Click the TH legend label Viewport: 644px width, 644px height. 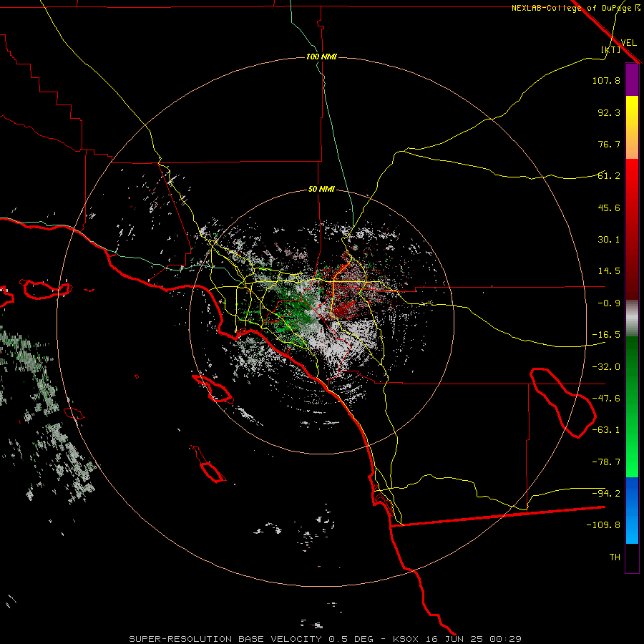tap(615, 557)
